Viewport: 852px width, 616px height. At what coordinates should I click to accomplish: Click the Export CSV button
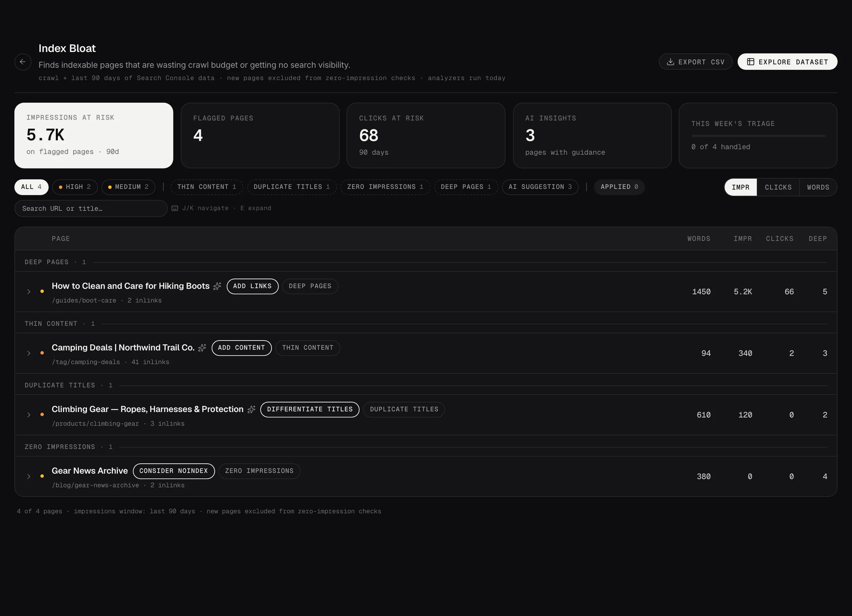point(695,62)
